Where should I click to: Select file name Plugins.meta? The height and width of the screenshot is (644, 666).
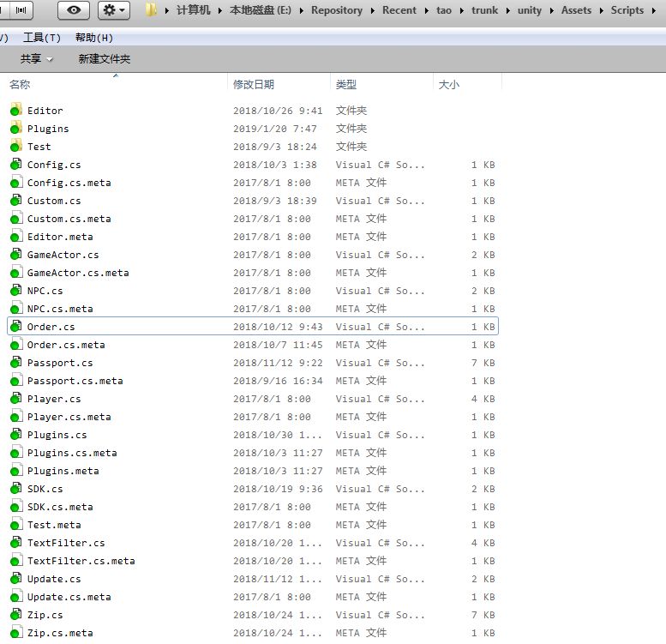[x=63, y=471]
